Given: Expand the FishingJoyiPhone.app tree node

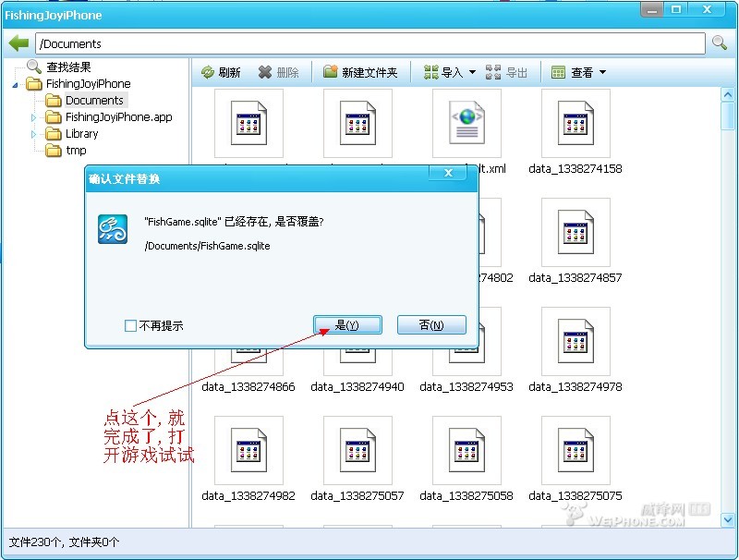Looking at the screenshot, I should tap(34, 117).
